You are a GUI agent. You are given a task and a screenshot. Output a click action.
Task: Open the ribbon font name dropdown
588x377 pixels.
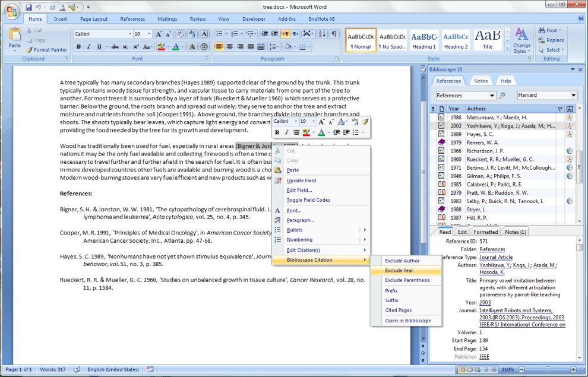click(130, 34)
